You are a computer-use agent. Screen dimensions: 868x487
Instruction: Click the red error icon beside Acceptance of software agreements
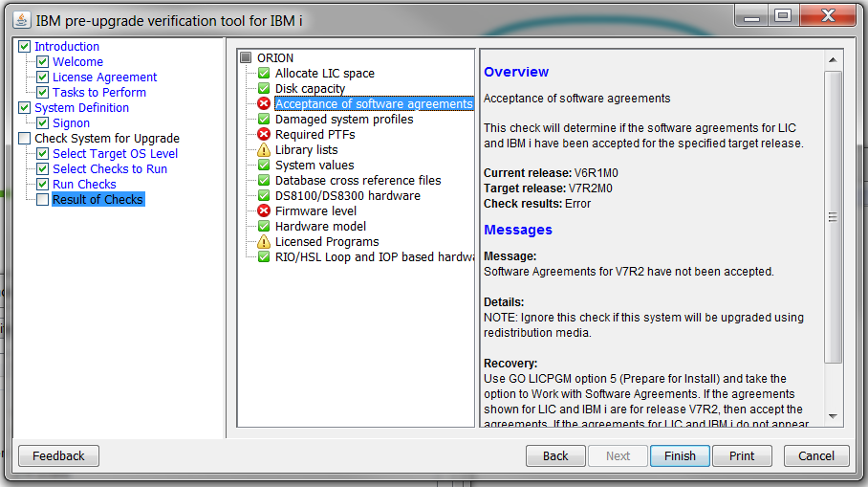coord(264,103)
